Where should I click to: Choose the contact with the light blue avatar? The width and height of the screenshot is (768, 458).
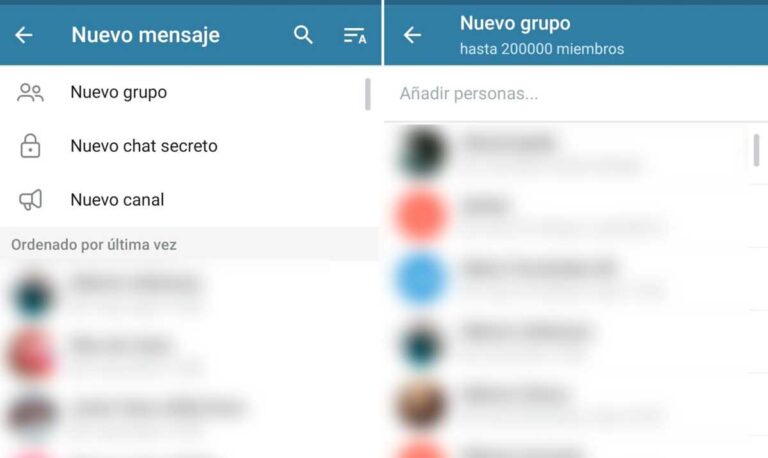pyautogui.click(x=576, y=278)
